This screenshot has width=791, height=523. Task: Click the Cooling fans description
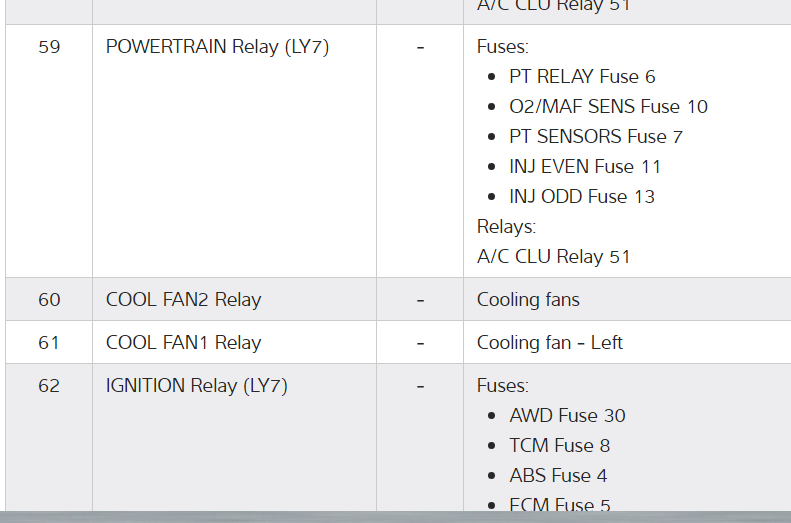click(528, 300)
